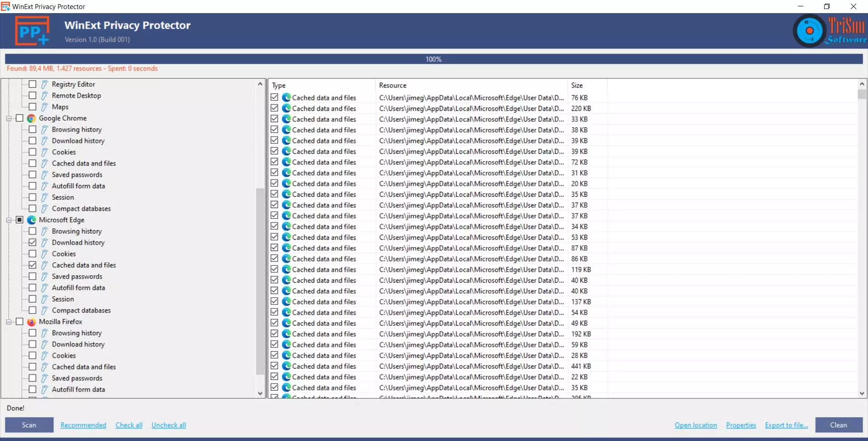Image resolution: width=868 pixels, height=441 pixels.
Task: Uncheck the 86 KB resource row checkbox
Action: click(x=274, y=259)
